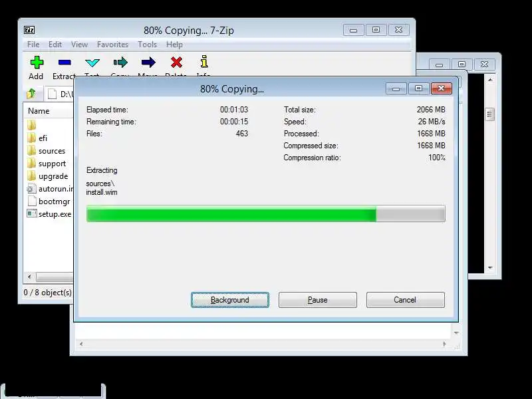Click the 2066 MB total size value
The image size is (532, 399).
pyautogui.click(x=431, y=110)
